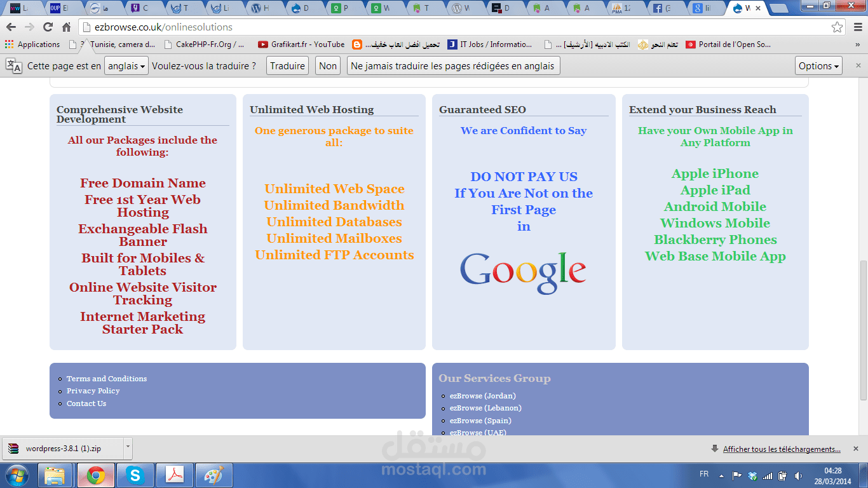Image resolution: width=868 pixels, height=488 pixels.
Task: Click Ne jamais traduire les pages rédigées en anglais
Action: pos(453,65)
